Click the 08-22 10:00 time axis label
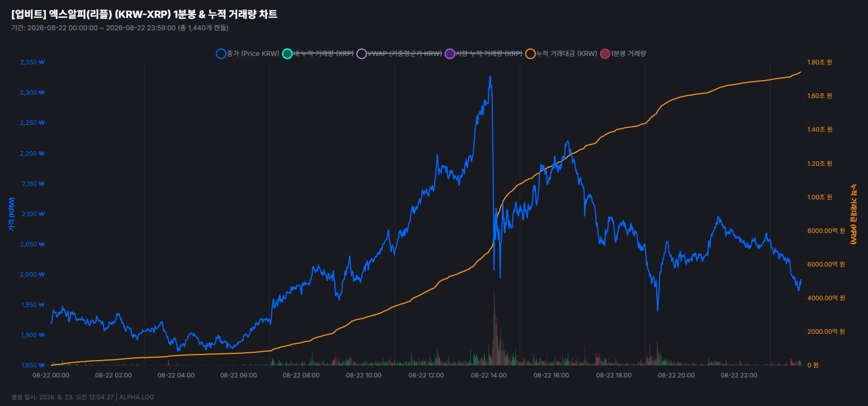Image resolution: width=868 pixels, height=406 pixels. [363, 375]
